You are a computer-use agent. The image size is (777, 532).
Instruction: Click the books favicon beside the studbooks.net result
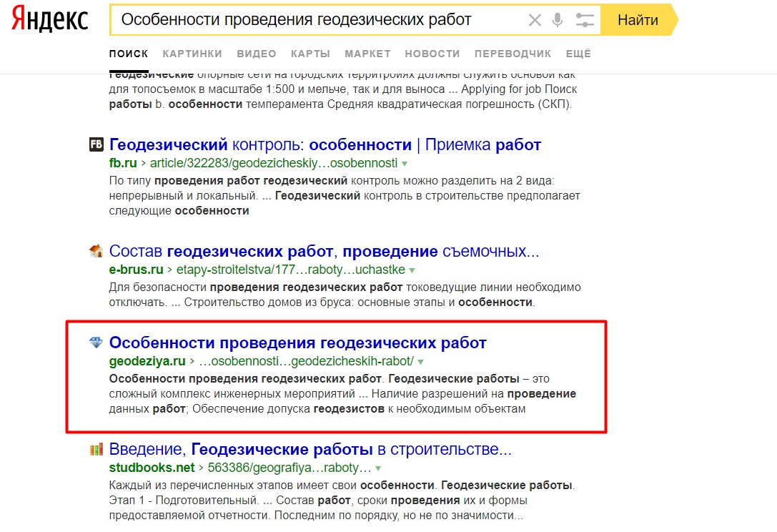click(96, 449)
